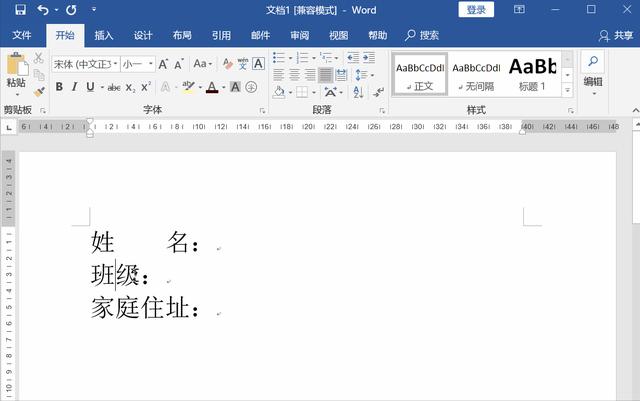Click the 搜索 search box
640x401 pixels.
point(422,35)
